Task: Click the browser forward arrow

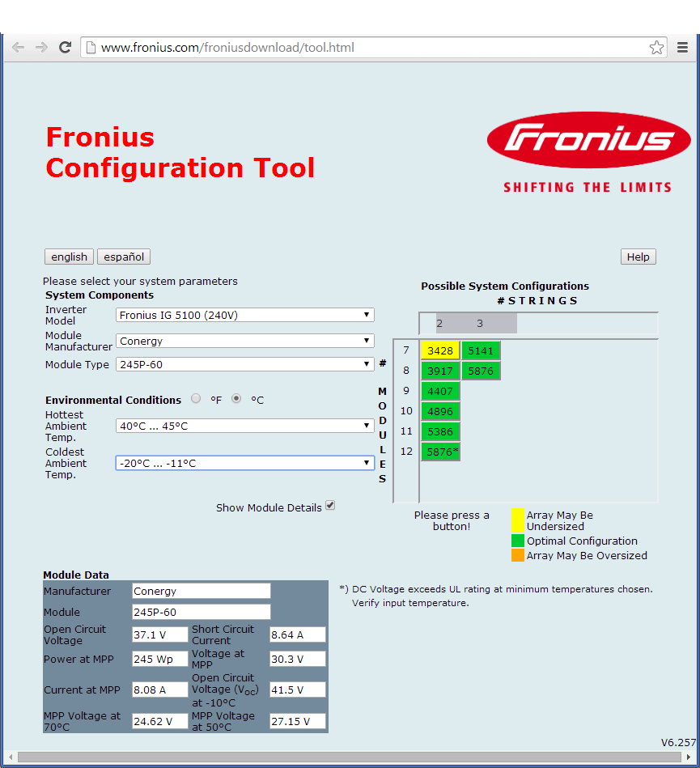Action: [x=41, y=48]
